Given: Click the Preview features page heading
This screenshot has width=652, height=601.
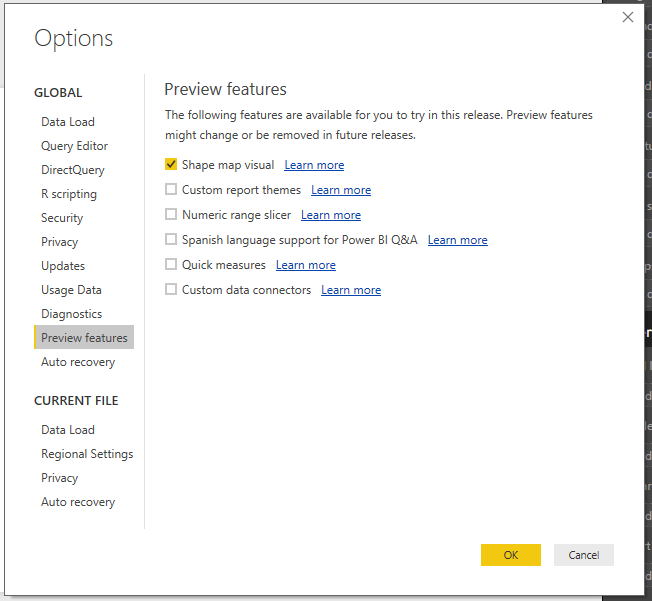Looking at the screenshot, I should tap(225, 89).
